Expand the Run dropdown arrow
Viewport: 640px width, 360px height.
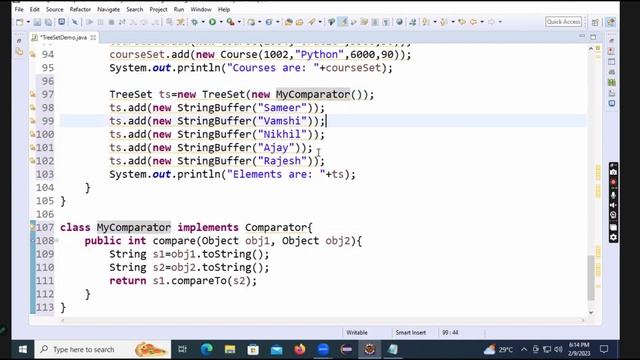click(221, 22)
